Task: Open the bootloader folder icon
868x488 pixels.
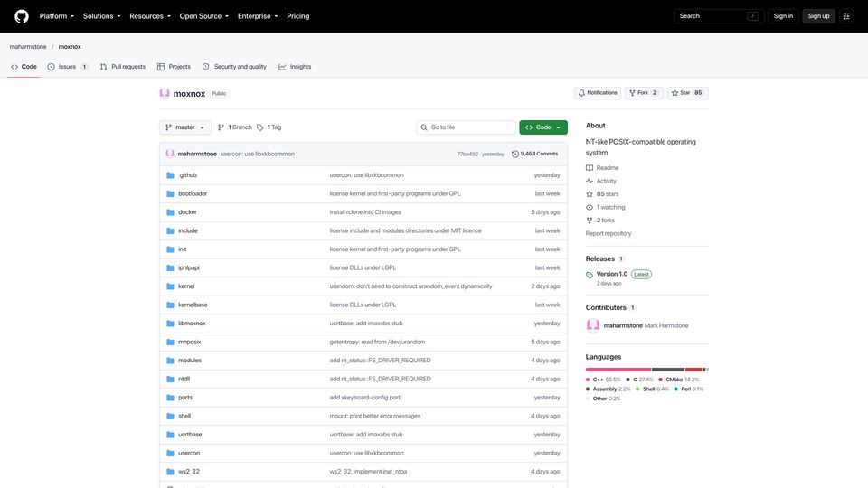Action: pos(171,193)
